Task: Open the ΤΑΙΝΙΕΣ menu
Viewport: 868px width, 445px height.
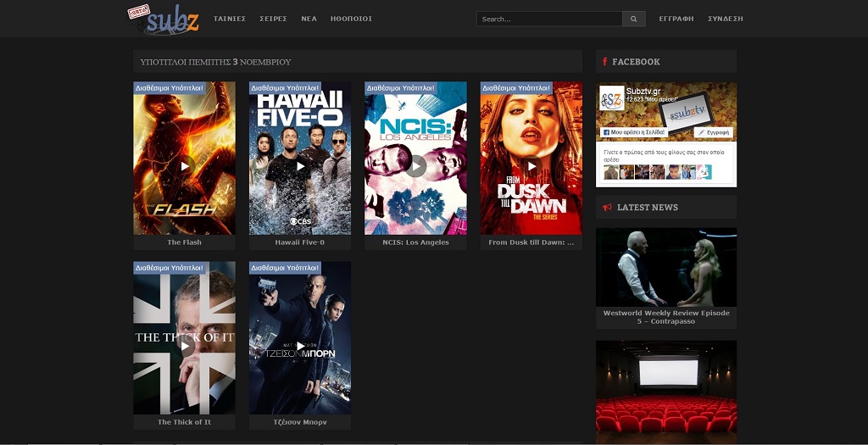Action: [x=230, y=19]
